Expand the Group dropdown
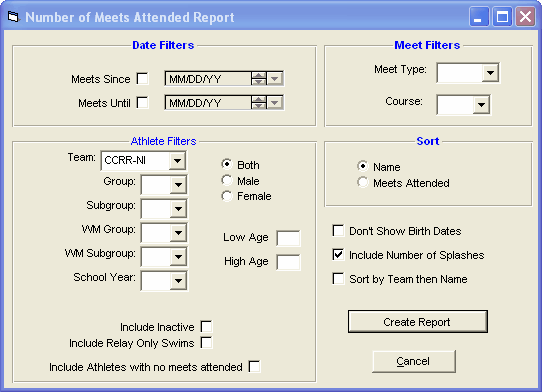The width and height of the screenshot is (542, 392). click(178, 185)
